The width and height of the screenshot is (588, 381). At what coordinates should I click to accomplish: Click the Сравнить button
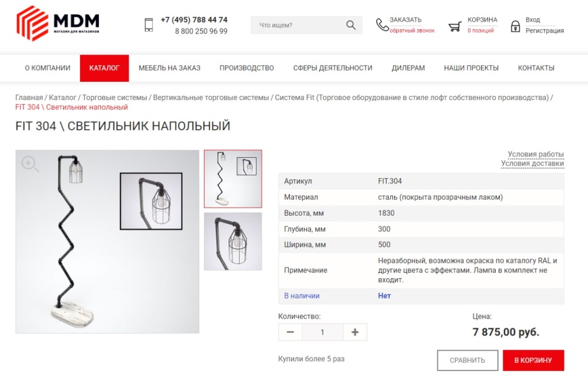tap(467, 360)
